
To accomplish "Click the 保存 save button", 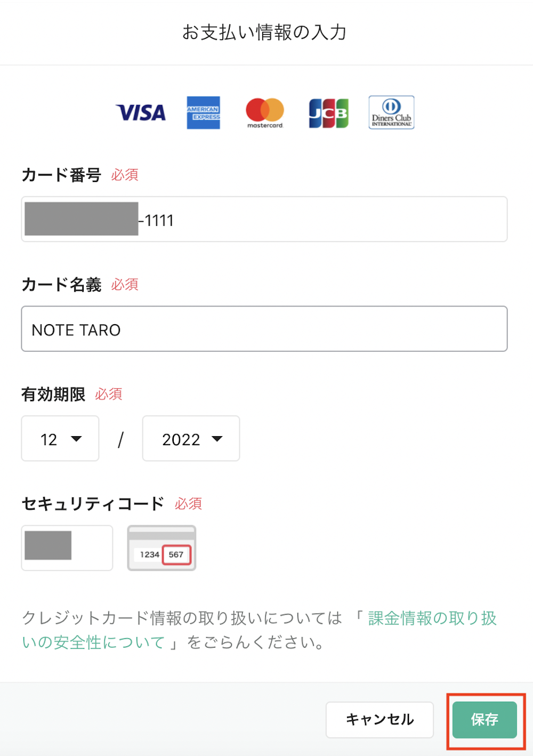I will [484, 720].
